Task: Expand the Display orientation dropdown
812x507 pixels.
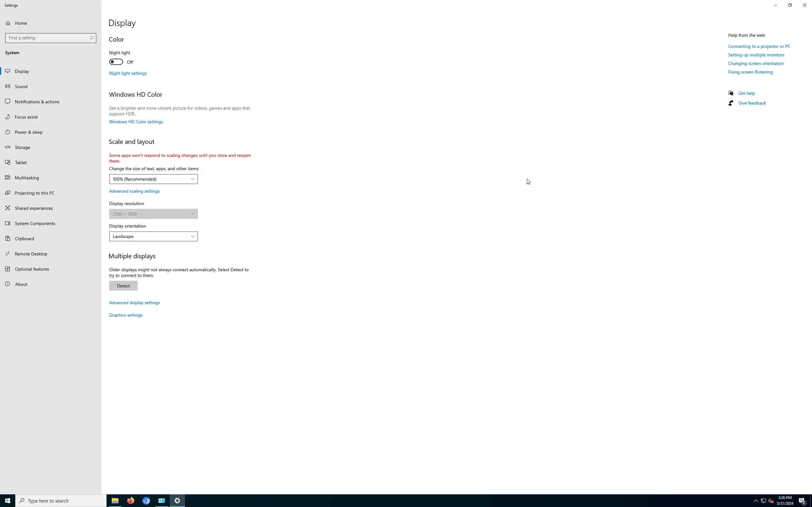Action: 153,236
